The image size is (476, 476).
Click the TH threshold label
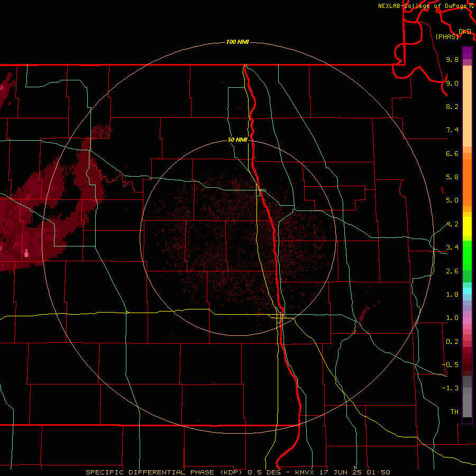(454, 412)
